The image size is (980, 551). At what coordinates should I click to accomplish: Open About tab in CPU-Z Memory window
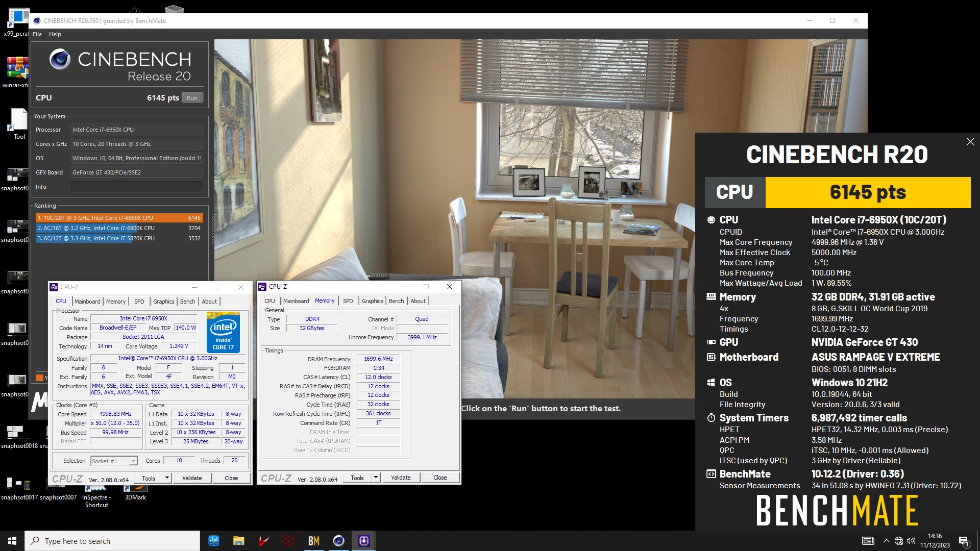pyautogui.click(x=418, y=301)
